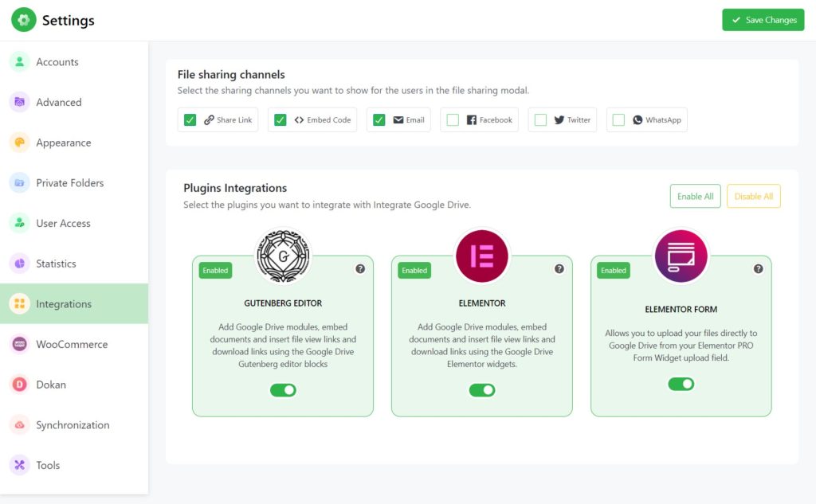Viewport: 816px width, 504px height.
Task: Select Private Folders in sidebar
Action: (74, 182)
